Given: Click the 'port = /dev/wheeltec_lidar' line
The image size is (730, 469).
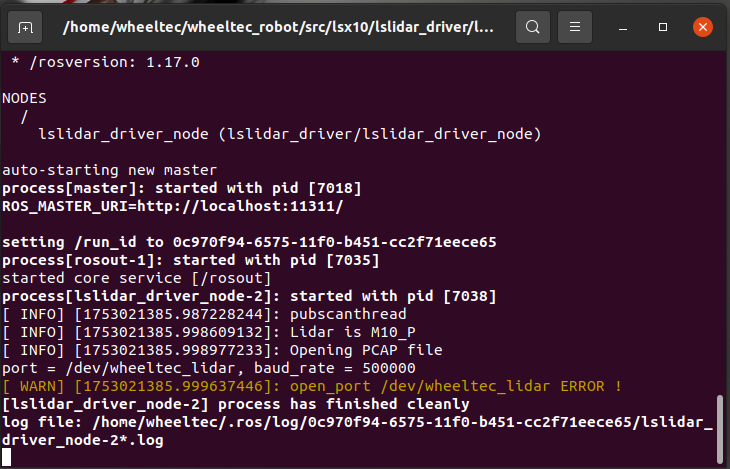Looking at the screenshot, I should coord(209,368).
